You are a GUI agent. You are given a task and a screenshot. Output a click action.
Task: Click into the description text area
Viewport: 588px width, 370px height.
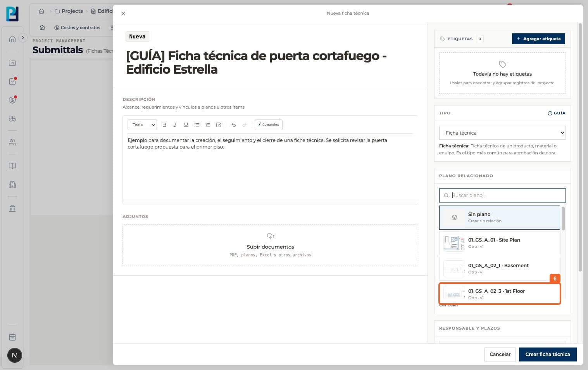270,167
